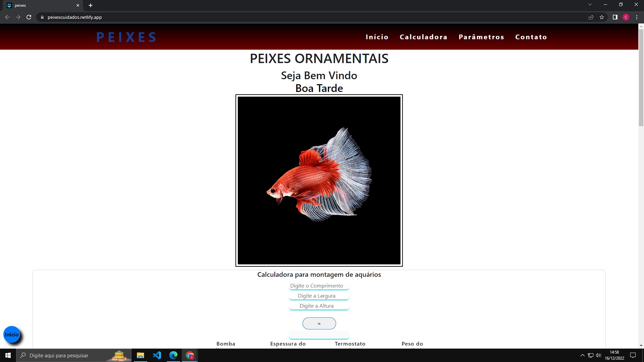This screenshot has width=644, height=362.
Task: Open the Chrome profile avatar
Action: (626, 17)
